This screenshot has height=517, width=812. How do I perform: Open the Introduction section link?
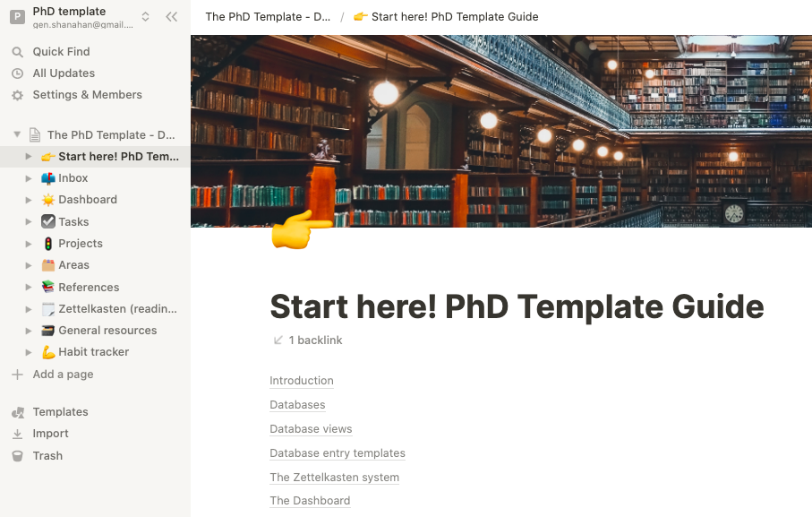[302, 381]
